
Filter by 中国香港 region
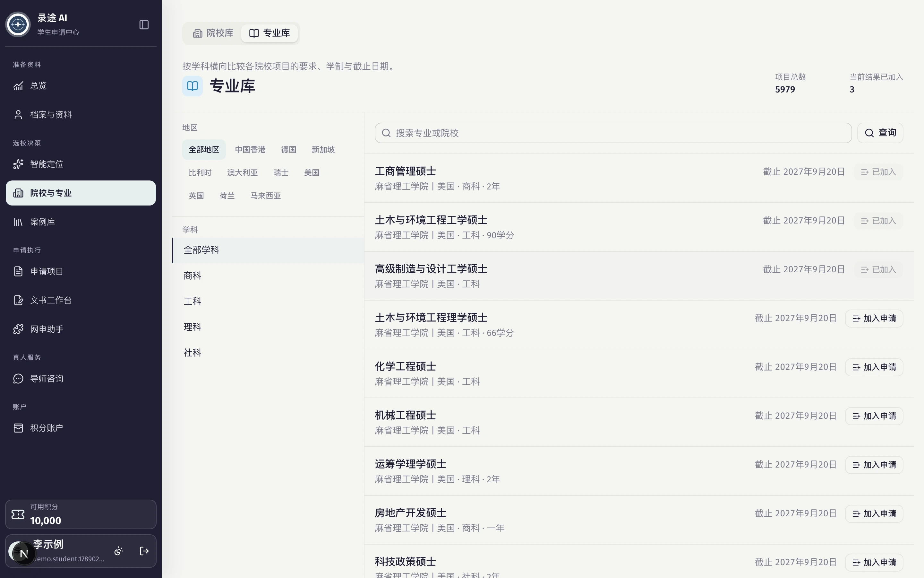click(x=250, y=149)
